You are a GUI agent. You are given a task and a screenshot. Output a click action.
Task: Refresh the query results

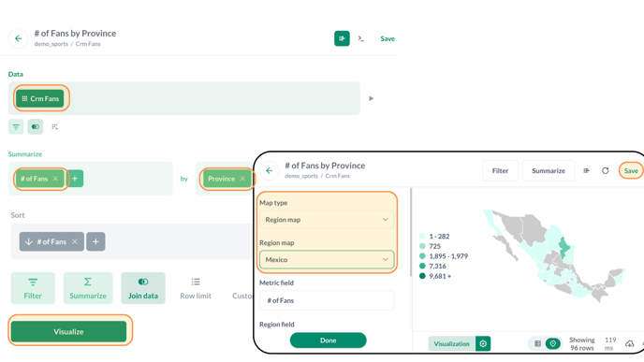pos(605,171)
